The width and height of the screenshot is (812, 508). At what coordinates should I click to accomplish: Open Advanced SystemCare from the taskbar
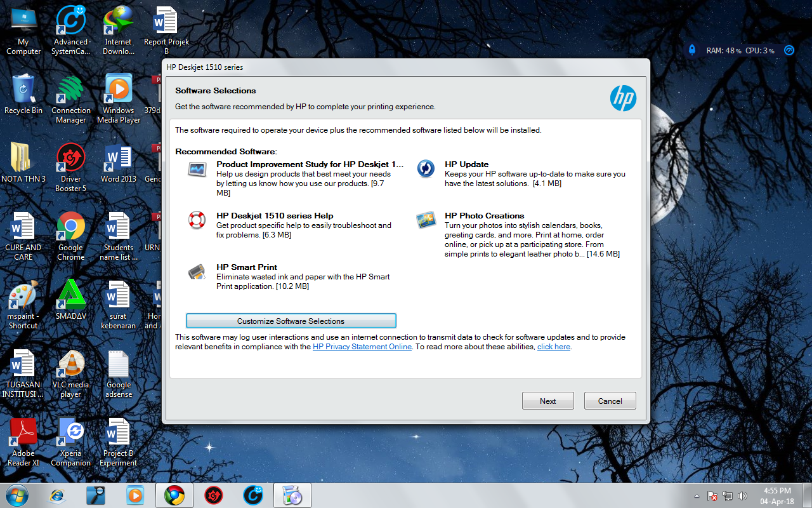(253, 495)
